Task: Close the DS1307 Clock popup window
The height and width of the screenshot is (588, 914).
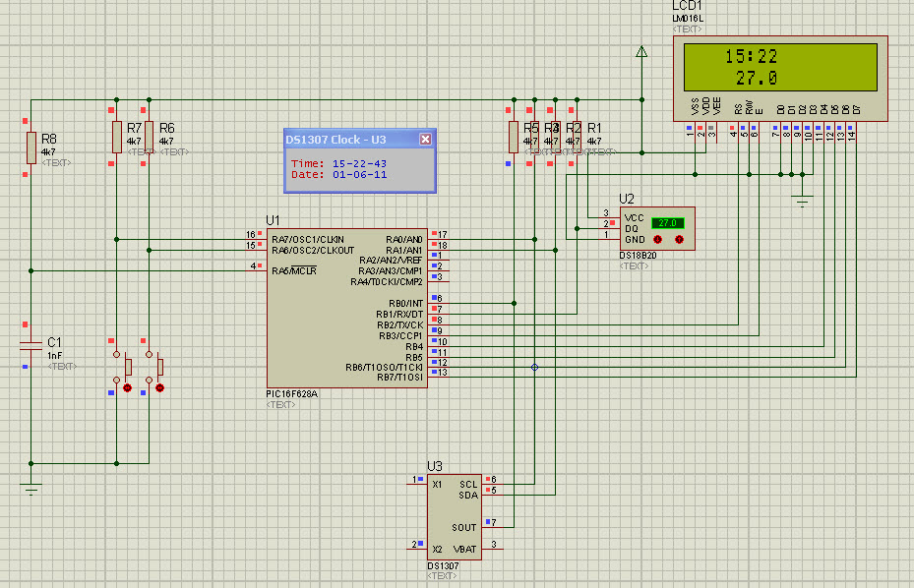Action: tap(425, 140)
